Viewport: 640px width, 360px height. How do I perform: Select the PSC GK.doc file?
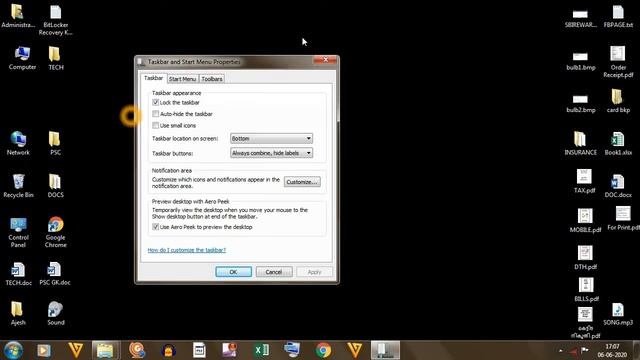[55, 273]
